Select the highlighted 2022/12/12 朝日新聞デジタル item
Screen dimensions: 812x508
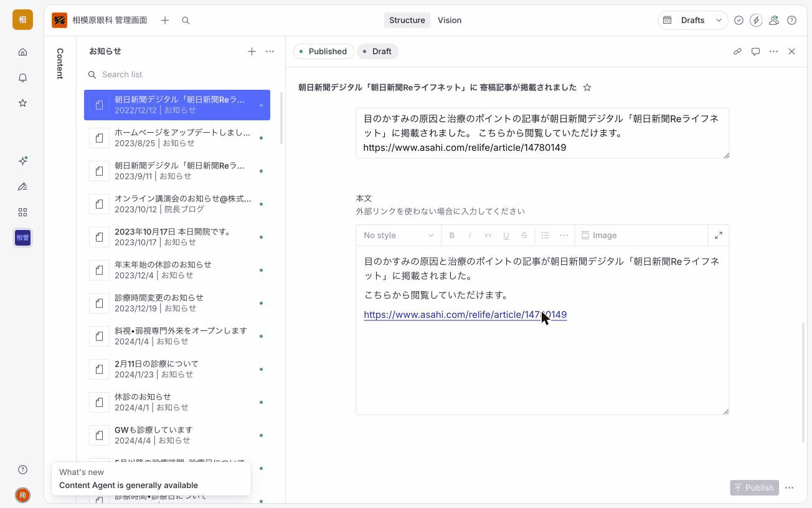click(177, 105)
